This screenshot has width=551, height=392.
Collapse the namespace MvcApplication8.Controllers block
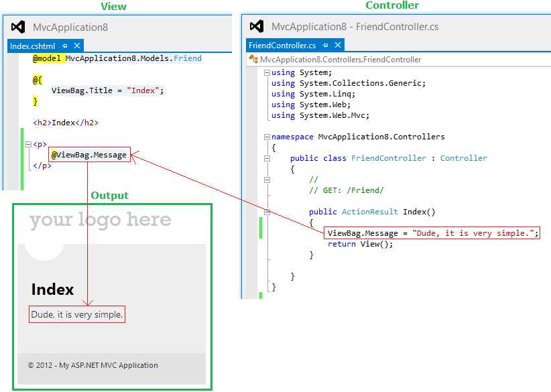pos(267,137)
